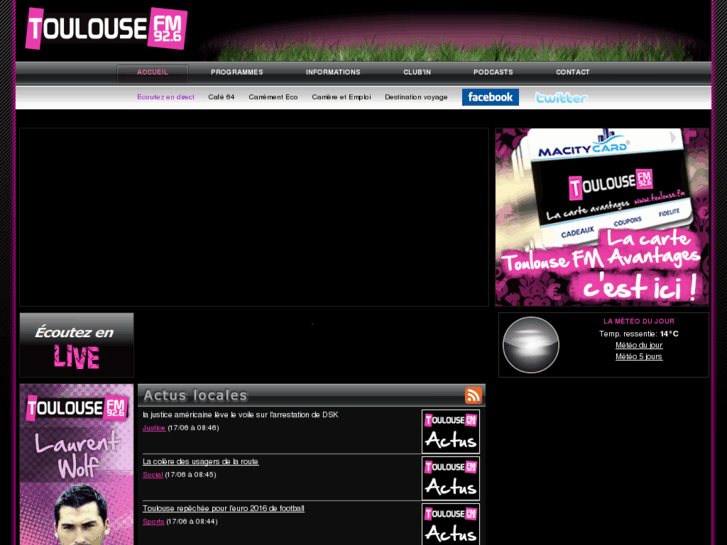Screen dimensions: 727x545
Task: Click the Temp. ressentie 14°C text
Action: (638, 333)
